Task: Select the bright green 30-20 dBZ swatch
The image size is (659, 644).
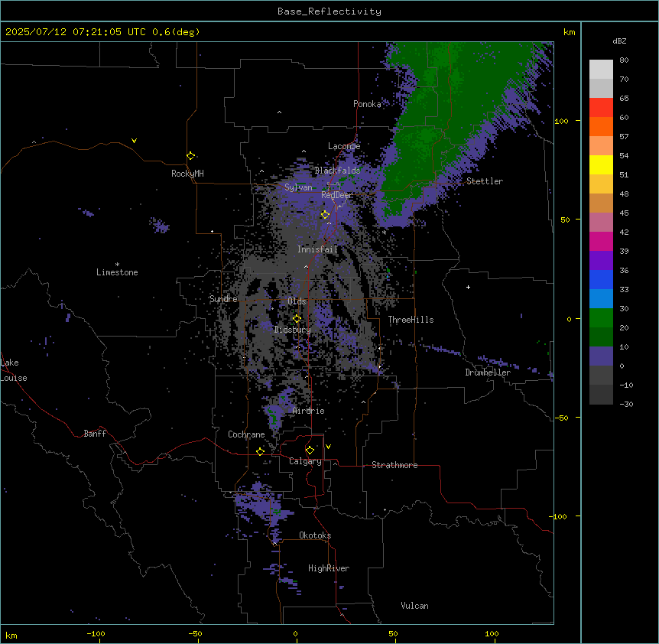Action: click(601, 318)
